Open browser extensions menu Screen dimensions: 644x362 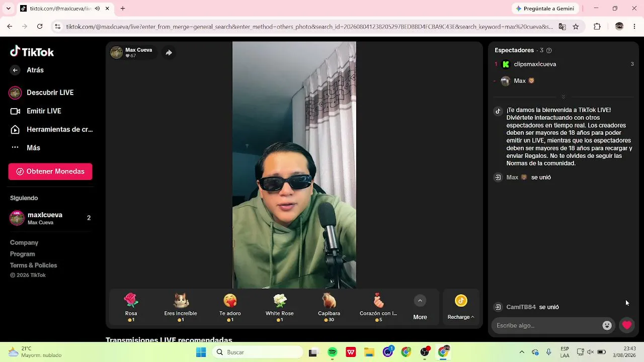pos(597,27)
